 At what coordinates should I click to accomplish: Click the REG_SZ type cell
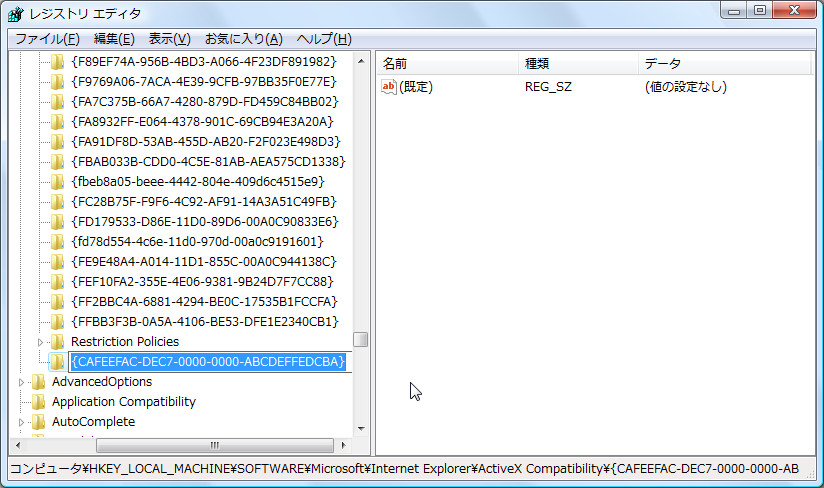[548, 87]
